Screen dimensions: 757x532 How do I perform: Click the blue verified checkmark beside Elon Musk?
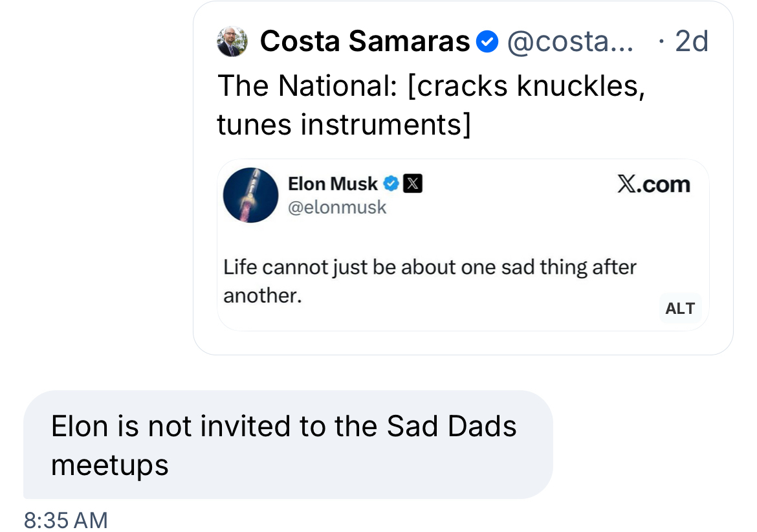pyautogui.click(x=391, y=184)
